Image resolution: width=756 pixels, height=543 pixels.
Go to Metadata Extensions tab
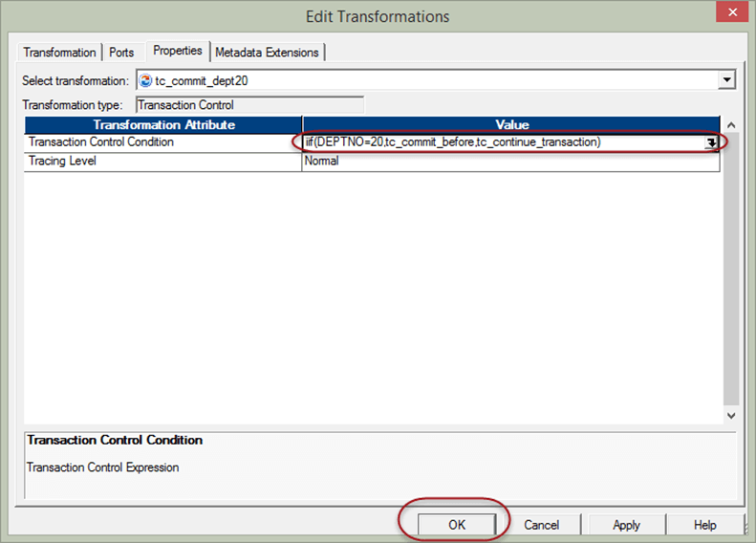click(269, 52)
